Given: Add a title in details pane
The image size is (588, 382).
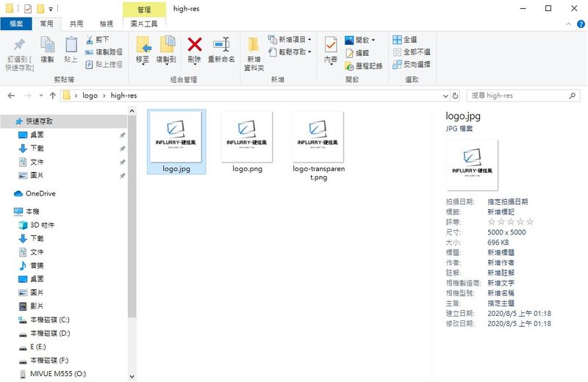Looking at the screenshot, I should [x=501, y=252].
